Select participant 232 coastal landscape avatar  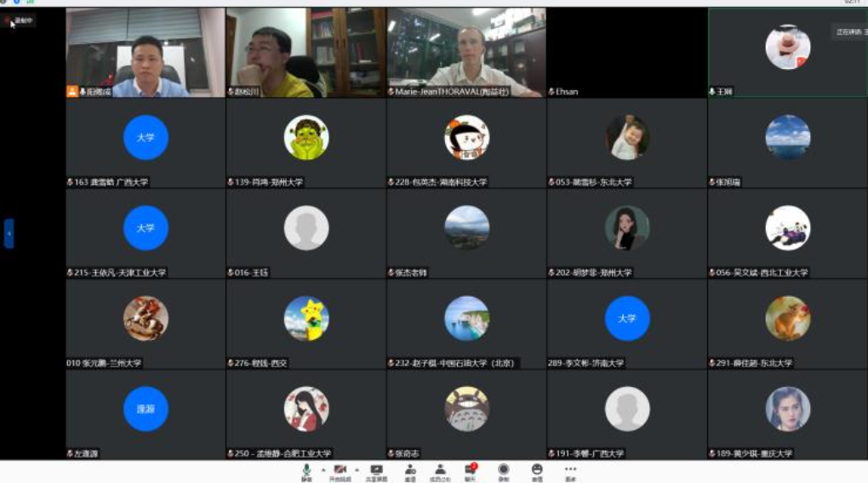(x=466, y=319)
